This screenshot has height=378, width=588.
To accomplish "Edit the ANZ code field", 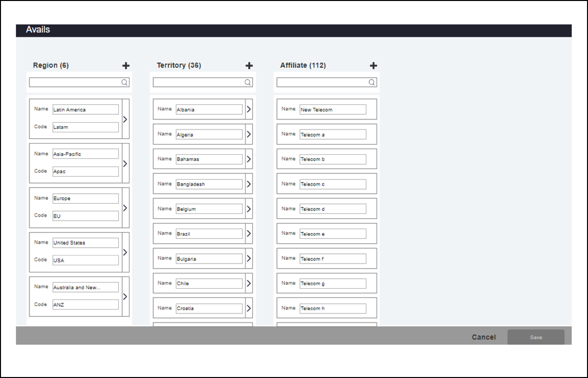I will (85, 305).
